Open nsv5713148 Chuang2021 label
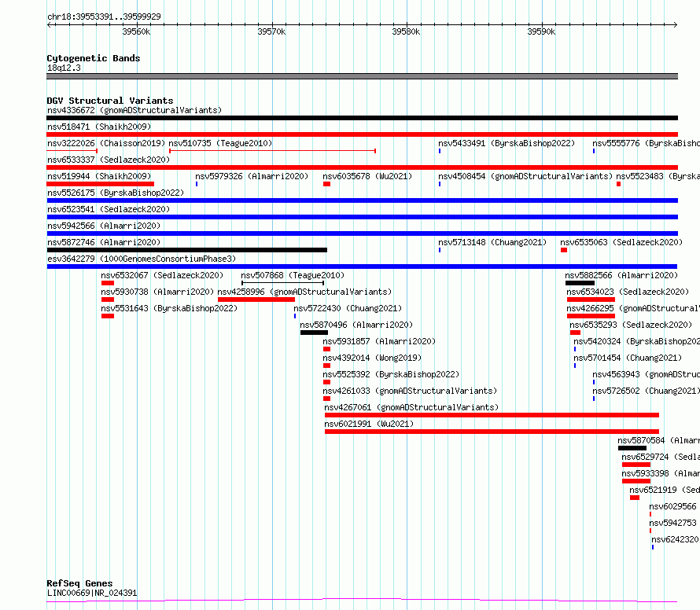The image size is (700, 610). [492, 242]
